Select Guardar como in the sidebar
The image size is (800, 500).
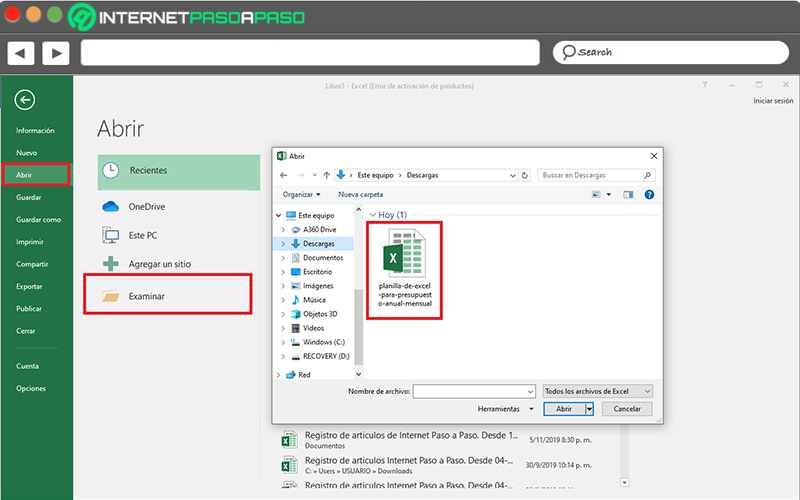38,219
